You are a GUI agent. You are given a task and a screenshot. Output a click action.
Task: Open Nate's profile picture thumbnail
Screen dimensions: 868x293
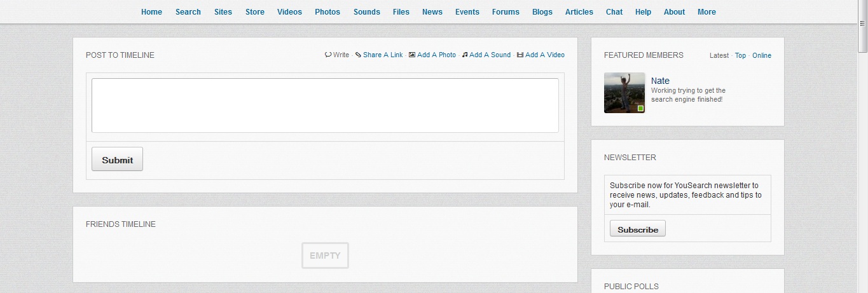pyautogui.click(x=624, y=93)
